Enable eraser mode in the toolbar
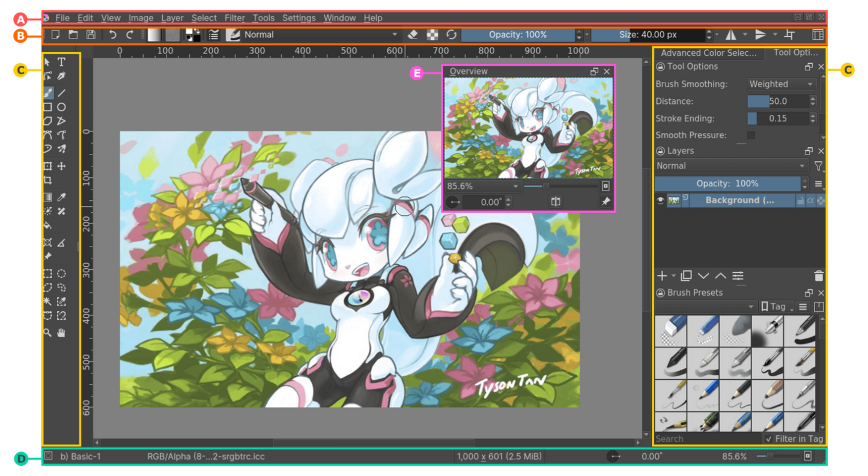Viewport: 868px width, 476px height. [x=413, y=35]
